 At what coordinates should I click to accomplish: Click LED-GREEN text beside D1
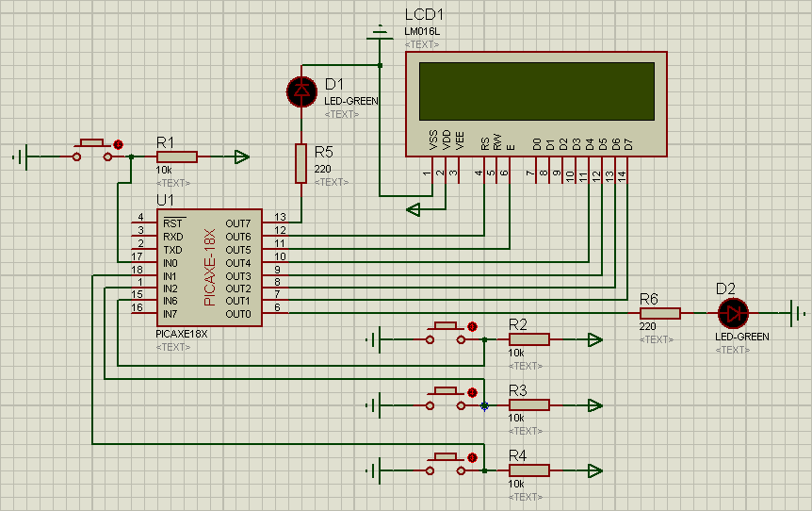[x=351, y=101]
